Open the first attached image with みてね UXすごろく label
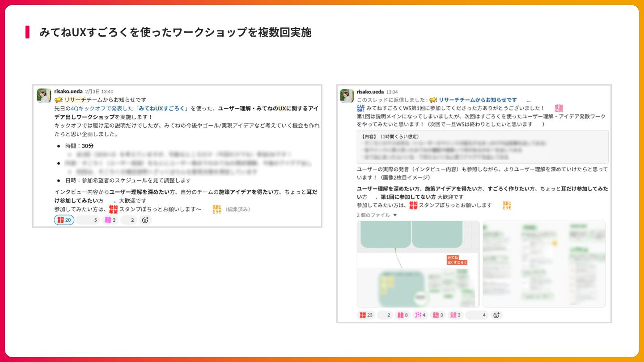This screenshot has width=644, height=362. (418, 264)
